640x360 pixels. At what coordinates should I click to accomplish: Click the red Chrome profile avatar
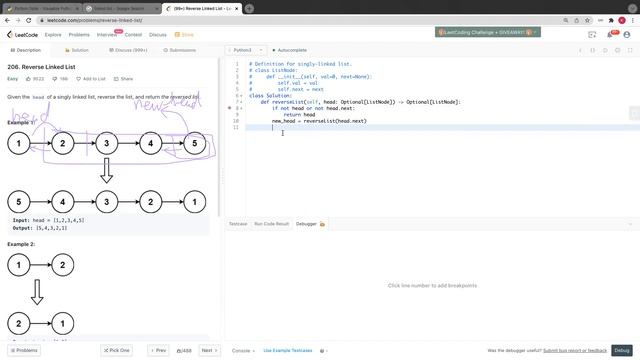pyautogui.click(x=622, y=20)
